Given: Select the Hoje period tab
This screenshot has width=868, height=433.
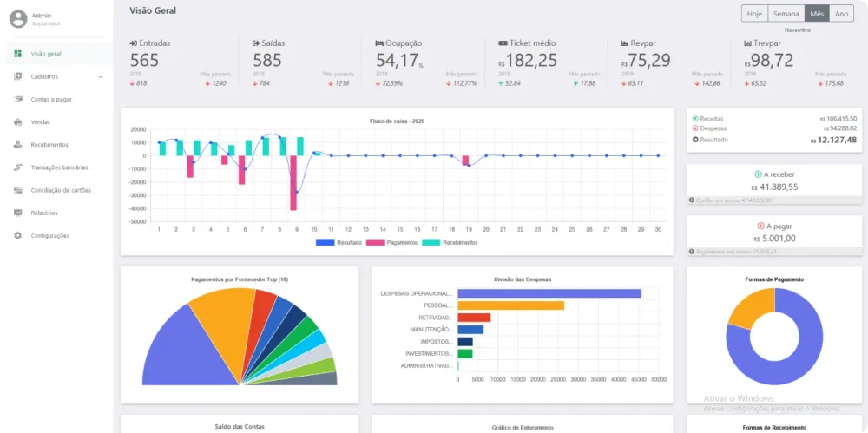Looking at the screenshot, I should tap(754, 14).
